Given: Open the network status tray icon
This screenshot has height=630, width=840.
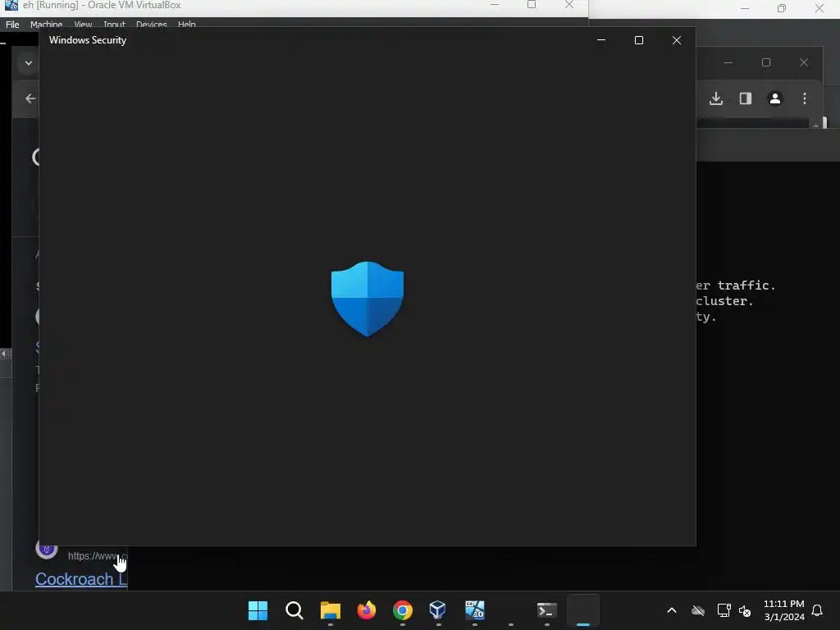Looking at the screenshot, I should [x=724, y=610].
